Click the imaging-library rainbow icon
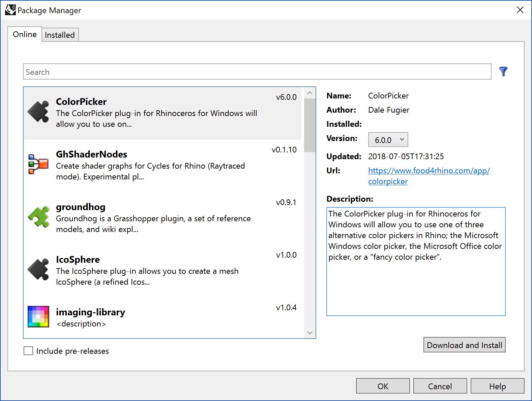Screen dimensions: 532x401 38,317
